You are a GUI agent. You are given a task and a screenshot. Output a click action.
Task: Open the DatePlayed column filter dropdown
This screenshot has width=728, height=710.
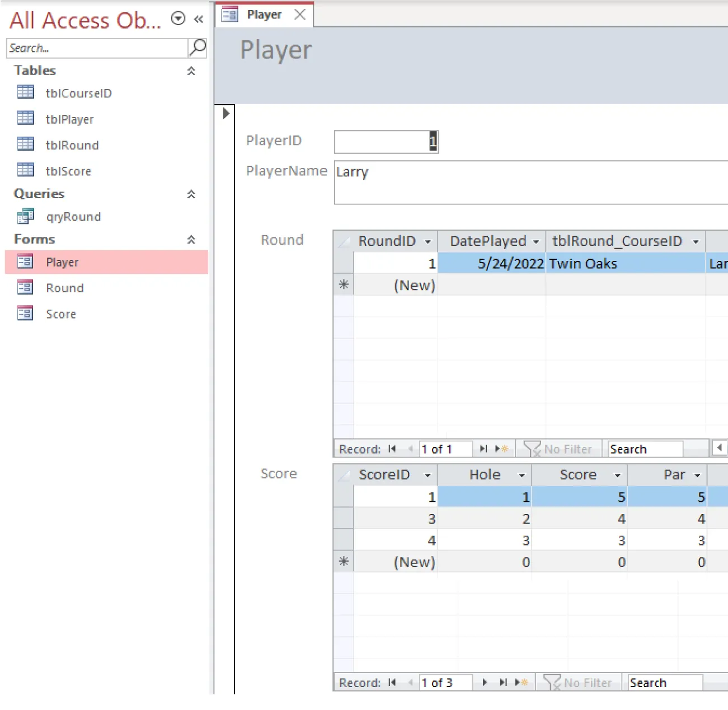click(x=536, y=241)
